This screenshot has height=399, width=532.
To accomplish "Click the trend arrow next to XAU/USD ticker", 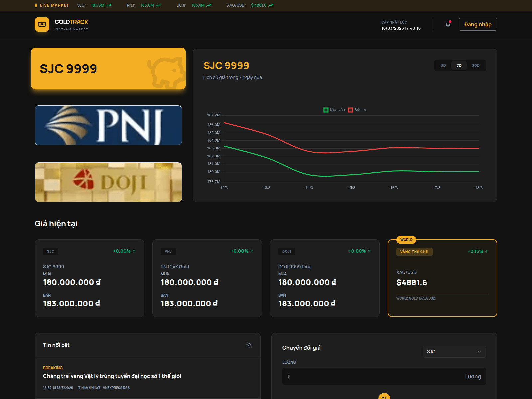I will (271, 5).
